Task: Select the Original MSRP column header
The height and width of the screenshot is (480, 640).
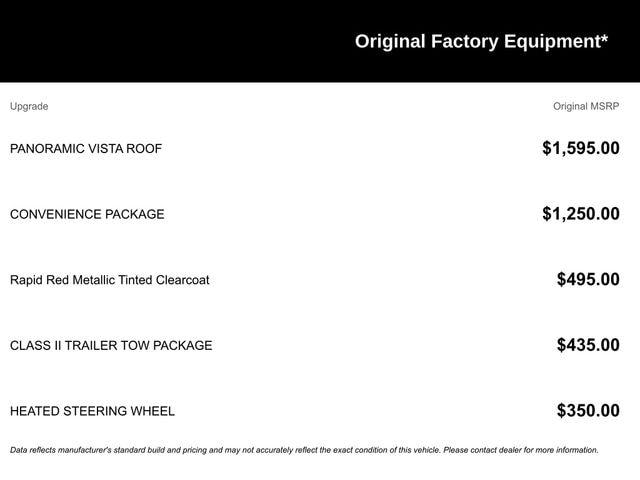Action: (x=586, y=106)
